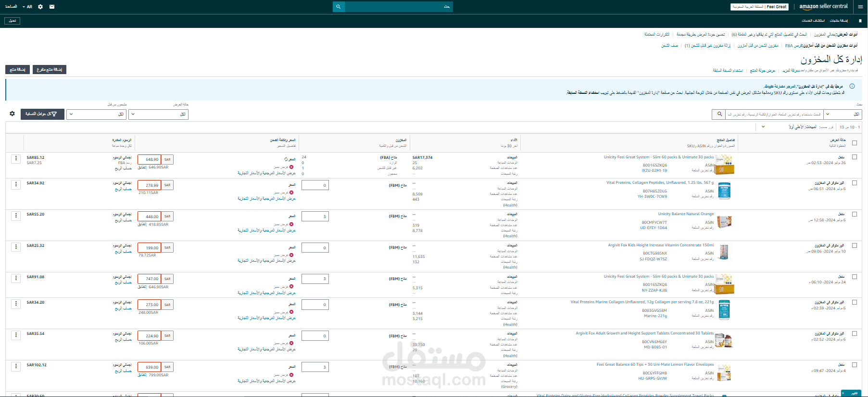Image resolution: width=868 pixels, height=397 pixels.
Task: Open kebab menu for row SAR102.12
Action: coord(16,366)
